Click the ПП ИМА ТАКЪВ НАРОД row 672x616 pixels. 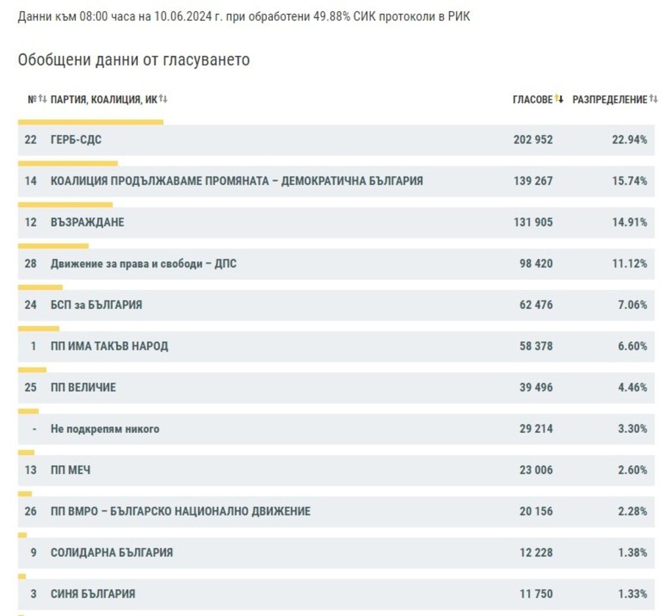(109, 346)
